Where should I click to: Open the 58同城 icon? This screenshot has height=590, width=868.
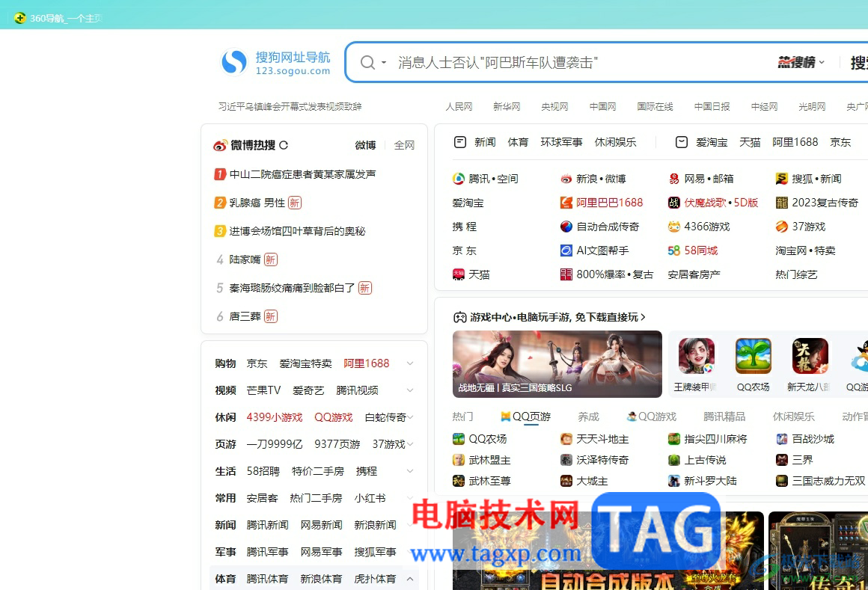point(673,251)
